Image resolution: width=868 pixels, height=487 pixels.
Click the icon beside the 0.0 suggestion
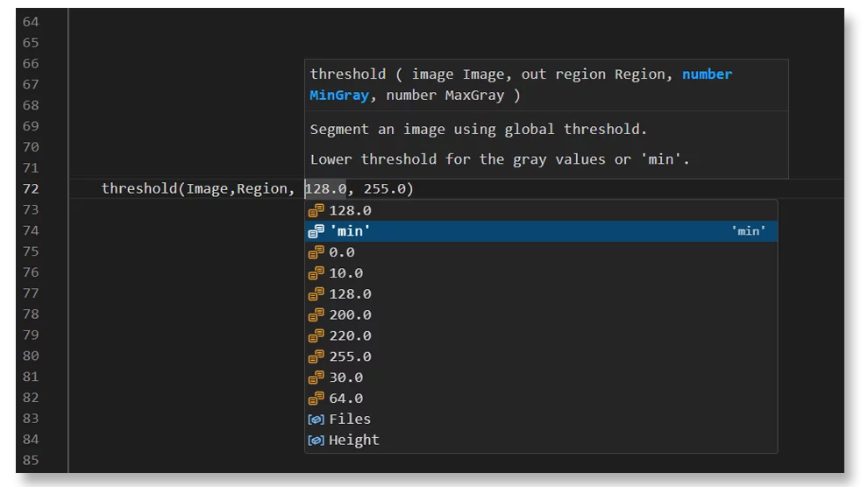[317, 252]
